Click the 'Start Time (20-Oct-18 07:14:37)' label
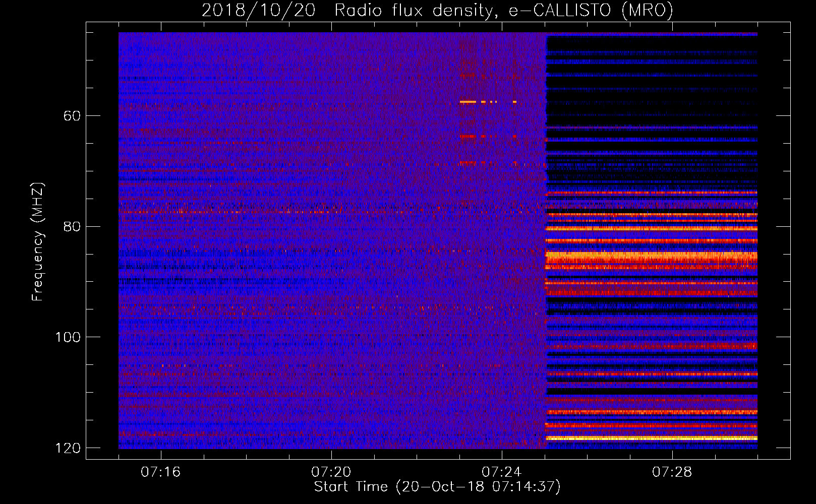 click(x=437, y=486)
